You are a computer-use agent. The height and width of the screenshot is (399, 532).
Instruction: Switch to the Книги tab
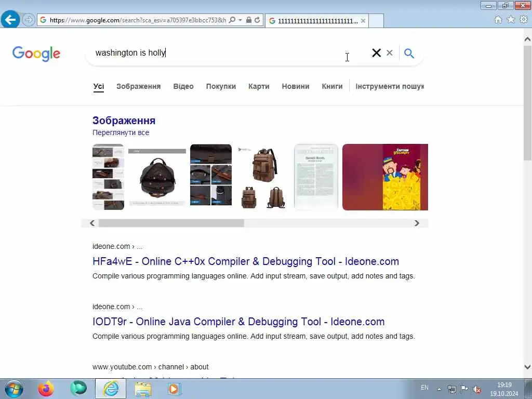[x=332, y=86]
